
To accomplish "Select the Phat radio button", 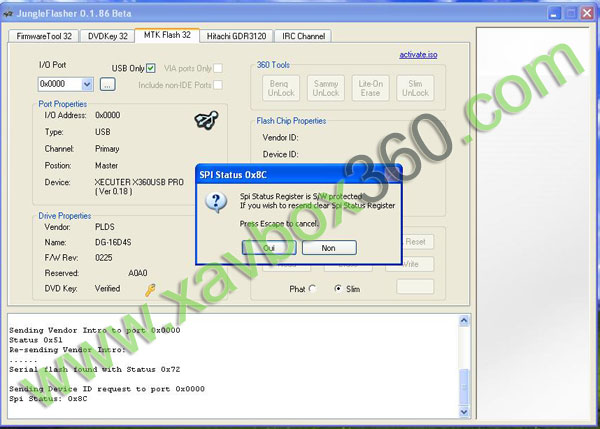I will click(x=312, y=289).
